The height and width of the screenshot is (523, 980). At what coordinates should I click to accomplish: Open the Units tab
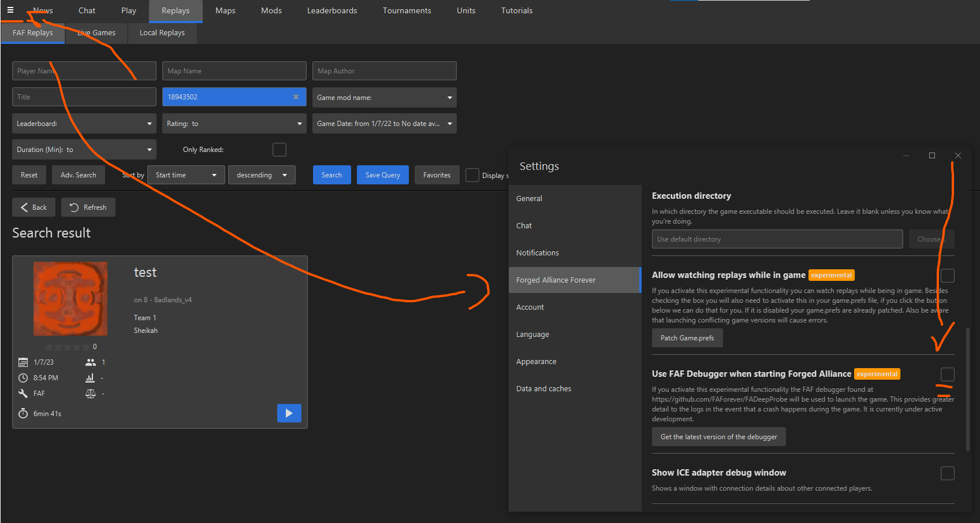tap(466, 10)
